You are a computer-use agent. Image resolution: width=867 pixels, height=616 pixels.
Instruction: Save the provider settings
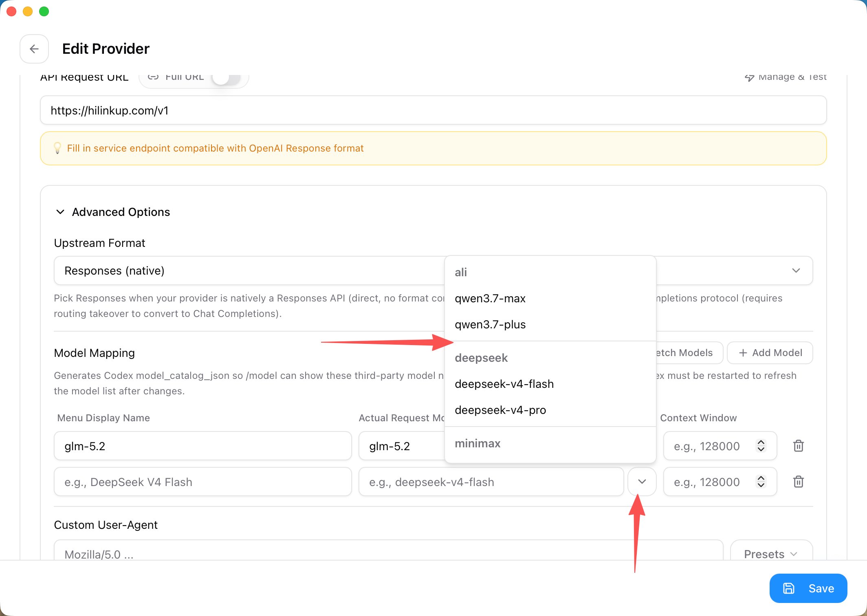tap(808, 588)
